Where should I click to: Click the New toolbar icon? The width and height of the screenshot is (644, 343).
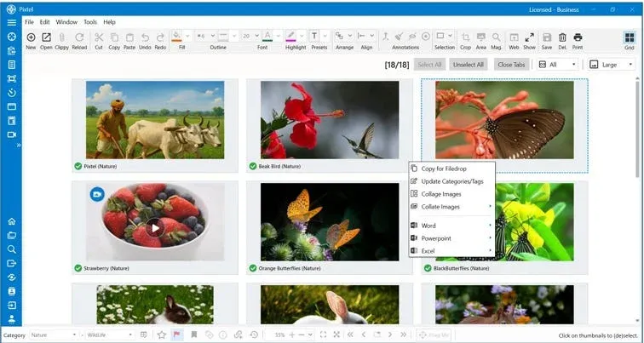pos(31,37)
